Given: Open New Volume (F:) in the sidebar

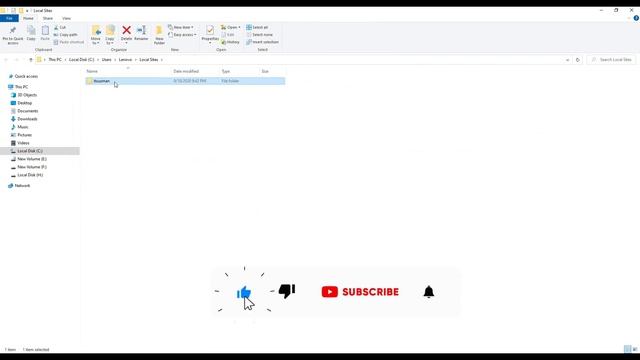Looking at the screenshot, I should coord(32,167).
